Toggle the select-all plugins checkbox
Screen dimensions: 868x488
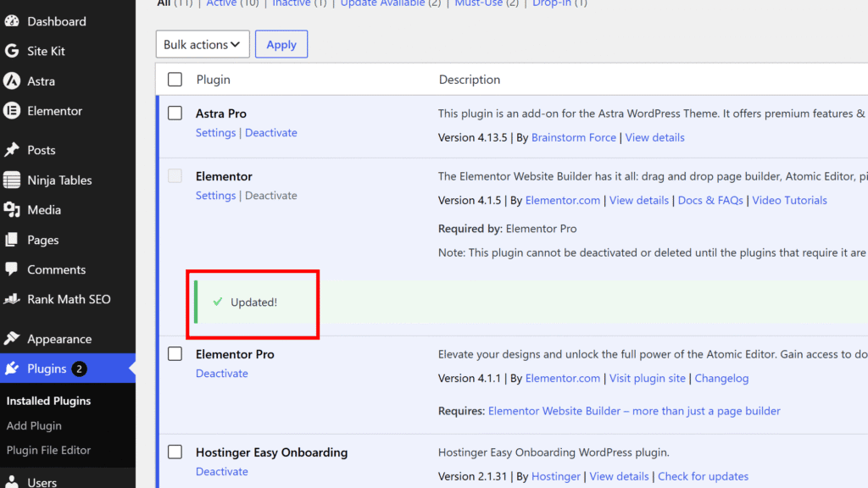point(175,79)
